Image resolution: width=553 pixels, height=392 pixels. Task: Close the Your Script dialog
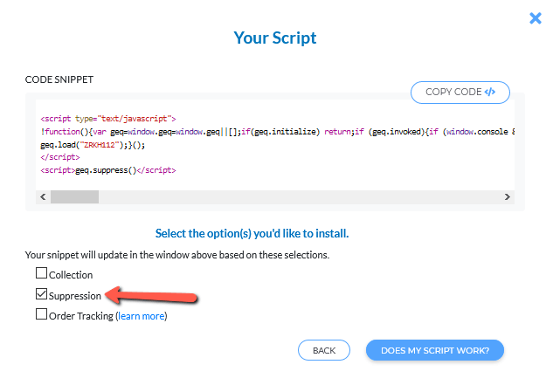(x=535, y=18)
